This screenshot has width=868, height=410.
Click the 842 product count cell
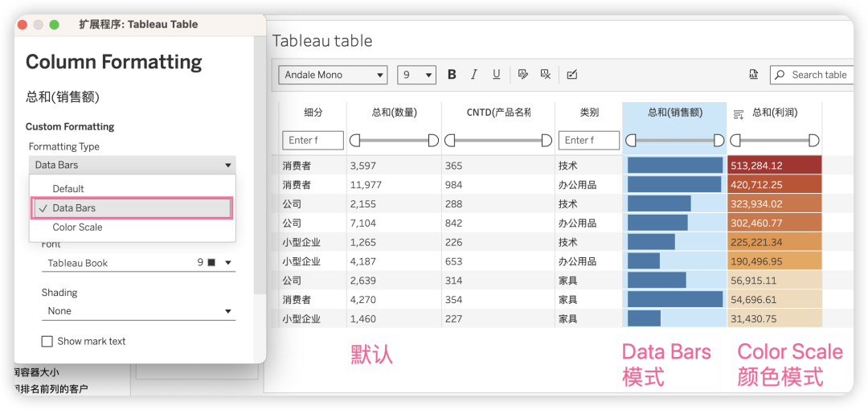tap(498, 223)
